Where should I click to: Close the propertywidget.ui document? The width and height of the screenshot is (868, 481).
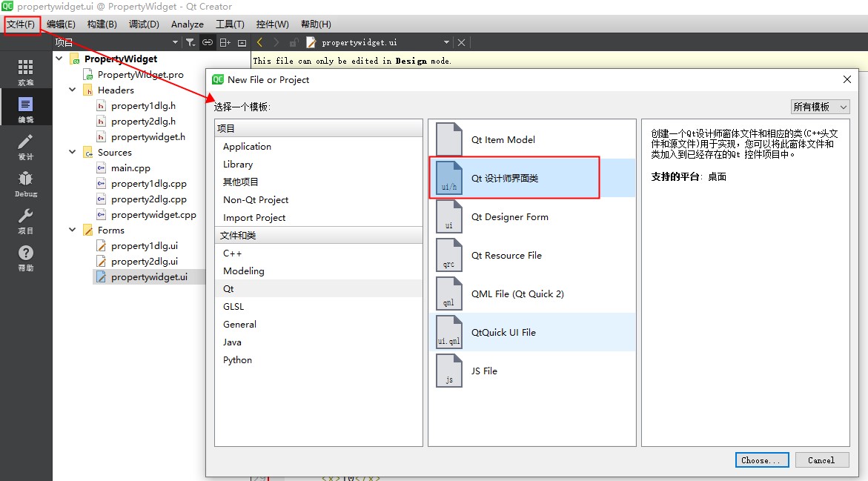click(x=461, y=42)
